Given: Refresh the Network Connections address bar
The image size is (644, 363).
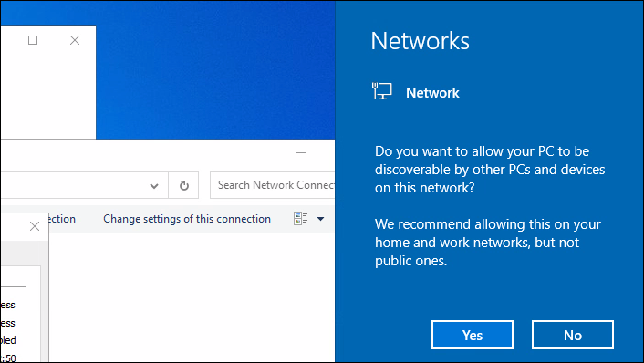Looking at the screenshot, I should pyautogui.click(x=183, y=186).
